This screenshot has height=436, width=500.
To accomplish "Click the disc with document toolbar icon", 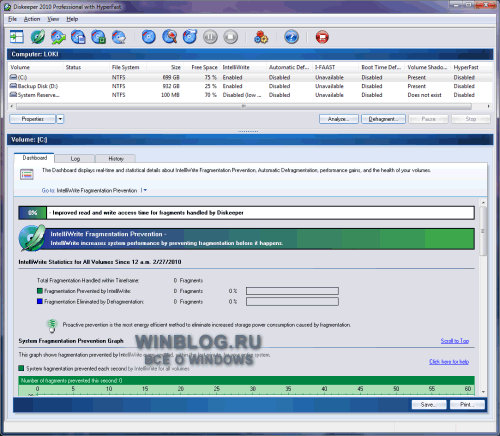I will click(78, 37).
